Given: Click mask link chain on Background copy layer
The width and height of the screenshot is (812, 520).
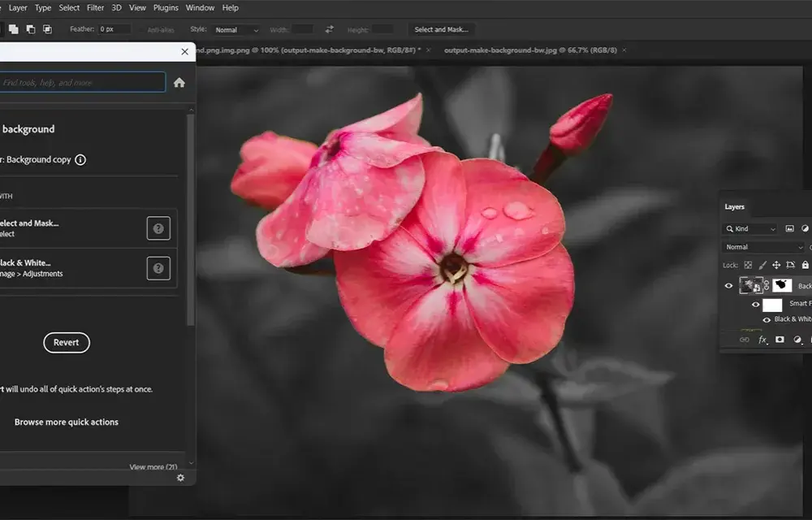Looking at the screenshot, I should (x=767, y=285).
